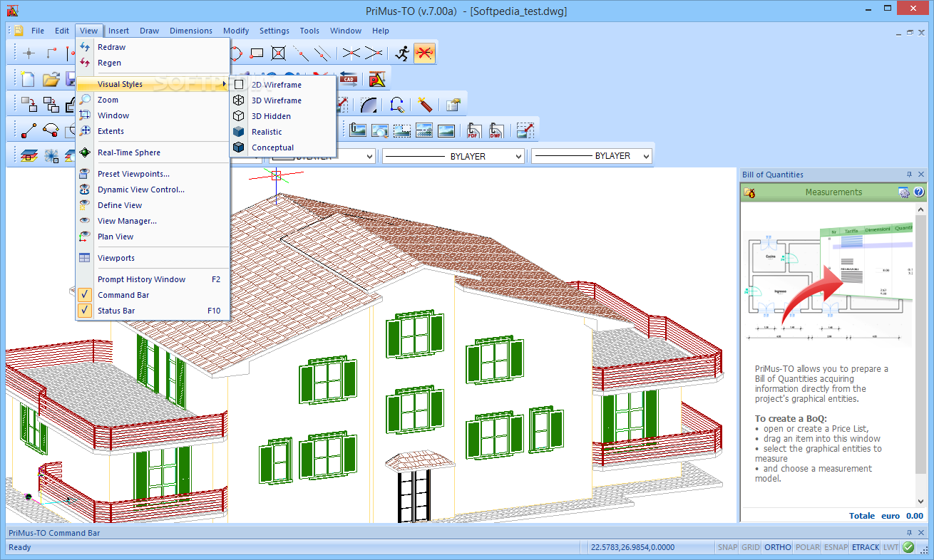Click the PDF attach icon
Viewport: 934px width, 560px height.
pyautogui.click(x=474, y=130)
